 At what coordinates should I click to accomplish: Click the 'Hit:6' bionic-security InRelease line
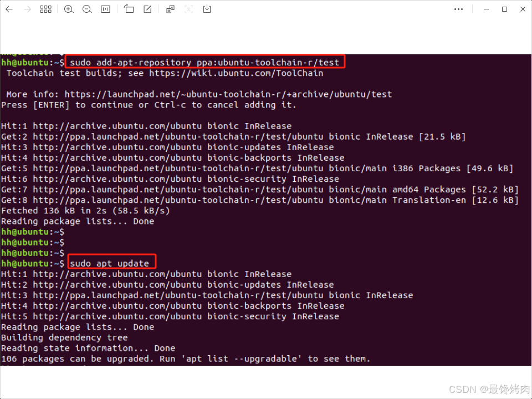(x=170, y=179)
